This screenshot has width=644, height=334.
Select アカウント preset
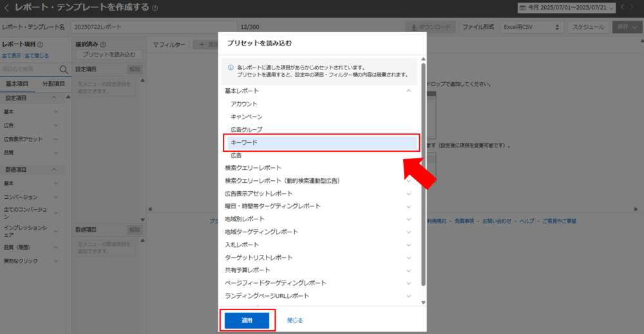tap(244, 104)
